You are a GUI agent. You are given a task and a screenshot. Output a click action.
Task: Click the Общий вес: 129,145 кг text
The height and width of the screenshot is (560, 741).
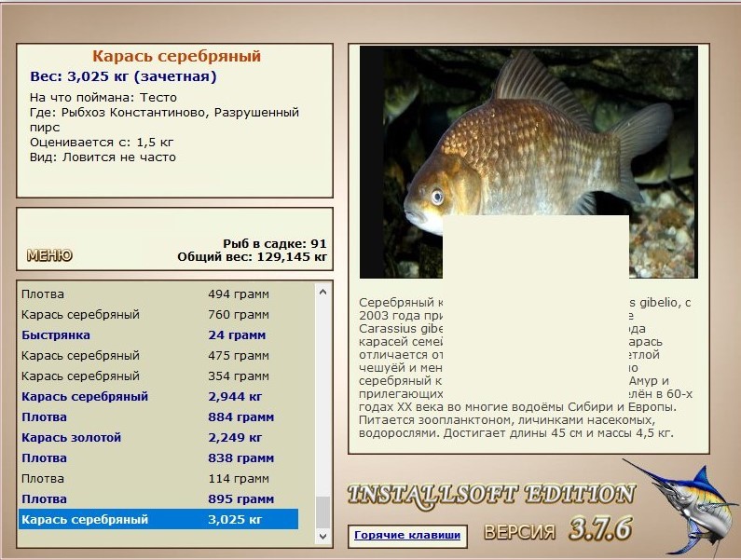[253, 257]
